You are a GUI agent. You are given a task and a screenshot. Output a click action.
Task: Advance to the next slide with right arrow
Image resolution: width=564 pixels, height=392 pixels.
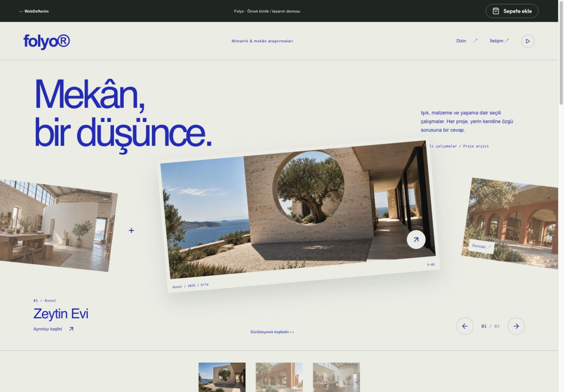516,326
